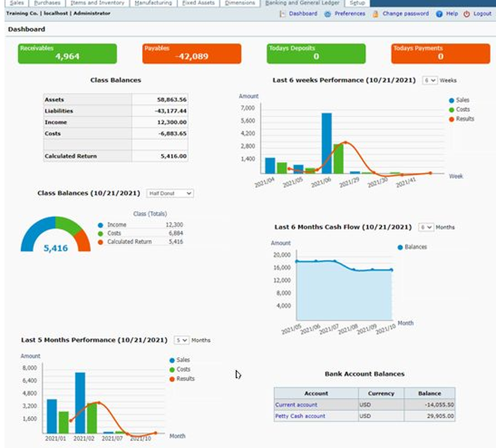Click the Change password lock icon
This screenshot has height=448, width=496.
tap(375, 14)
